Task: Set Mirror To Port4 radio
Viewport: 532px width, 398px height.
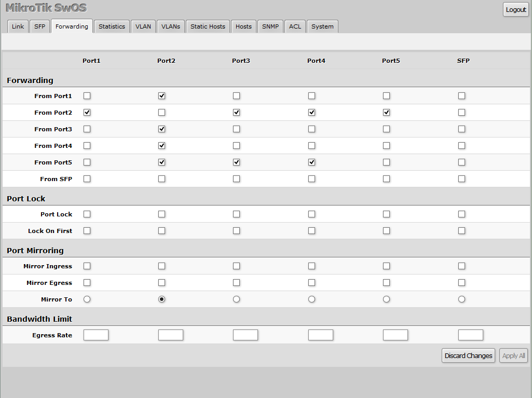Action: [312, 299]
